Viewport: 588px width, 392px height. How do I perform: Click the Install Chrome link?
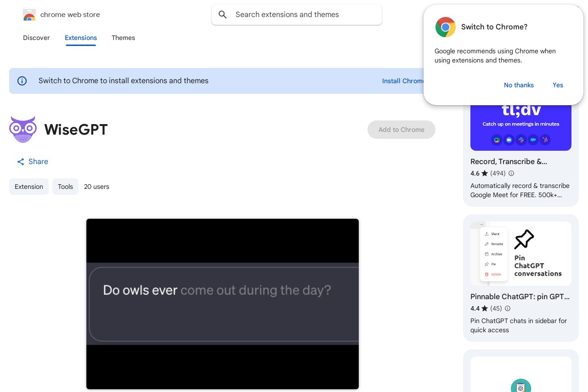point(403,81)
